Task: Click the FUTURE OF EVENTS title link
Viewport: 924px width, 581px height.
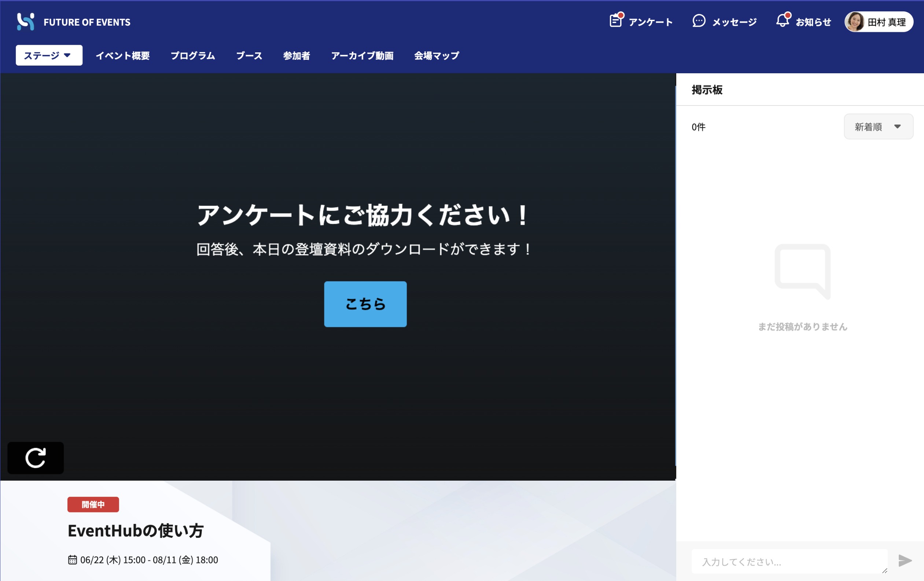Action: [87, 22]
